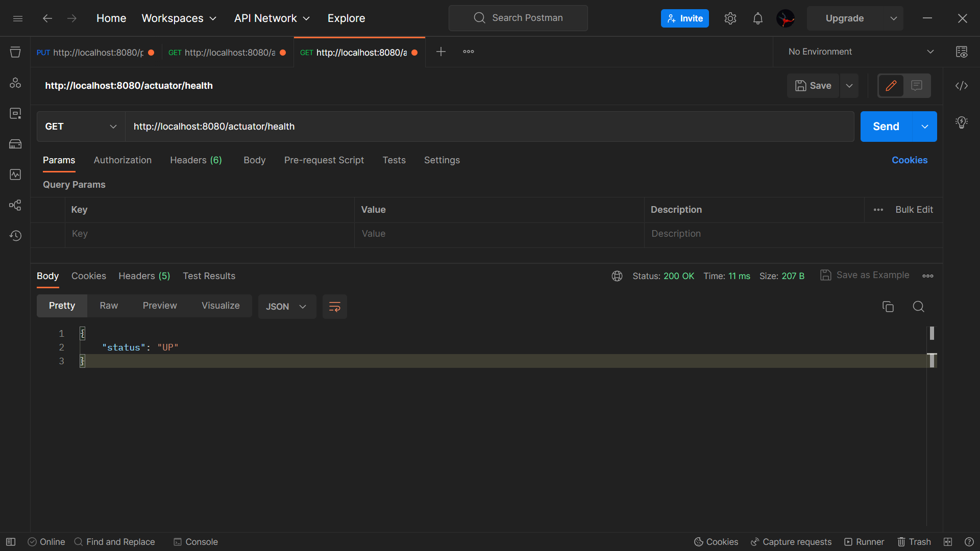Click the request URL input field

tap(489, 127)
